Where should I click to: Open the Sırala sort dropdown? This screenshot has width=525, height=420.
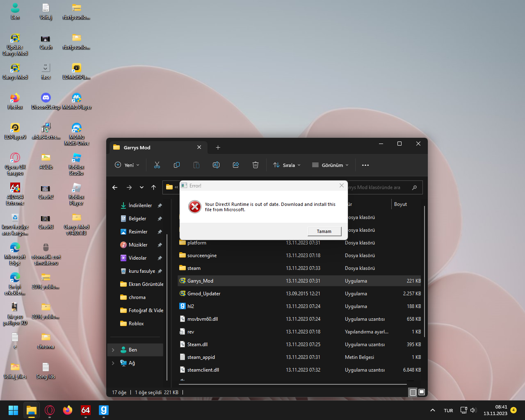point(287,165)
